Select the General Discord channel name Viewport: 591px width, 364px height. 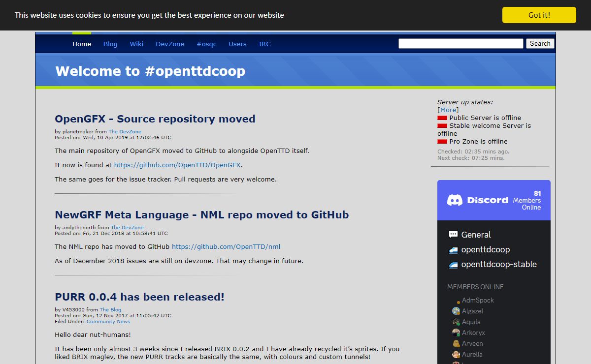pyautogui.click(x=476, y=235)
